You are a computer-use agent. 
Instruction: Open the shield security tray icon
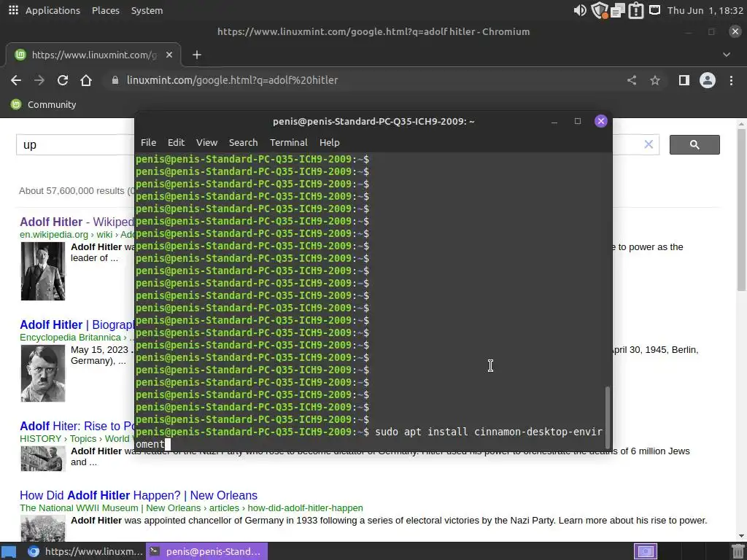(599, 10)
